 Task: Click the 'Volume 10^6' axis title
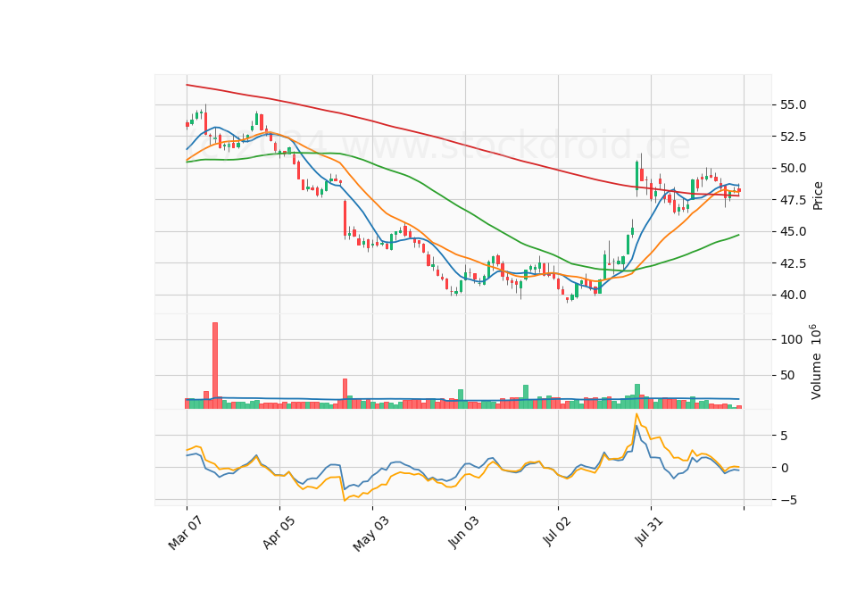(x=815, y=362)
